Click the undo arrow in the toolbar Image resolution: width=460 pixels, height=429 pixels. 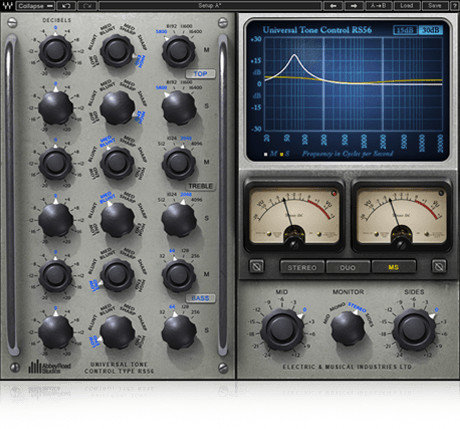click(x=66, y=6)
